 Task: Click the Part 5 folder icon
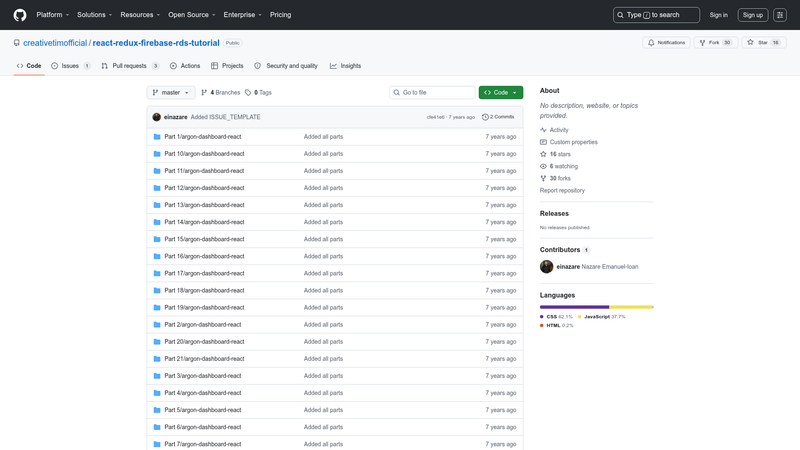[x=157, y=410]
